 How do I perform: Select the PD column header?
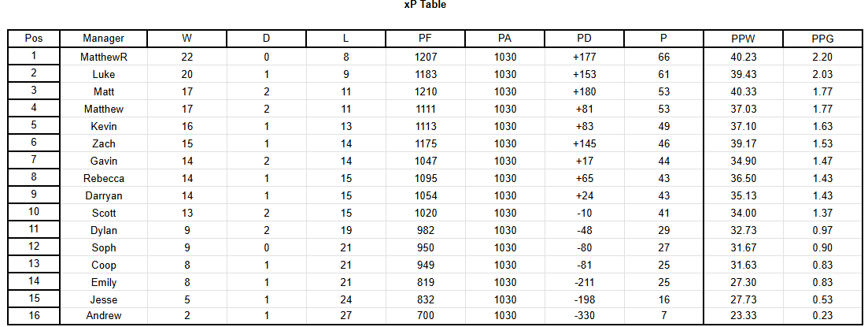pos(584,39)
